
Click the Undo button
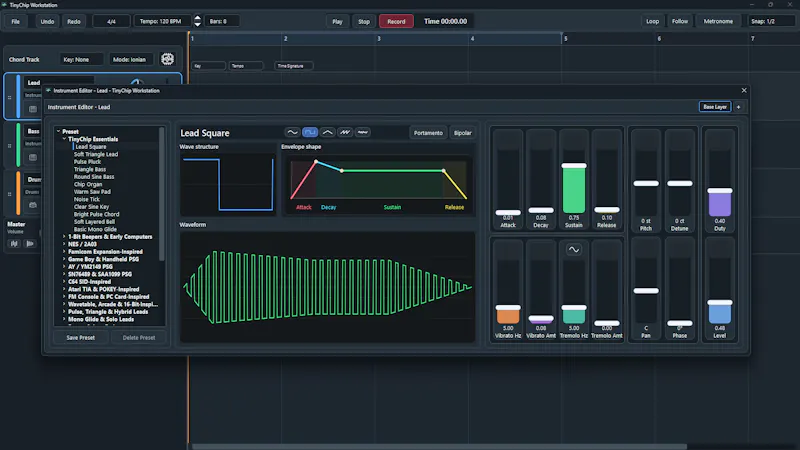point(47,21)
